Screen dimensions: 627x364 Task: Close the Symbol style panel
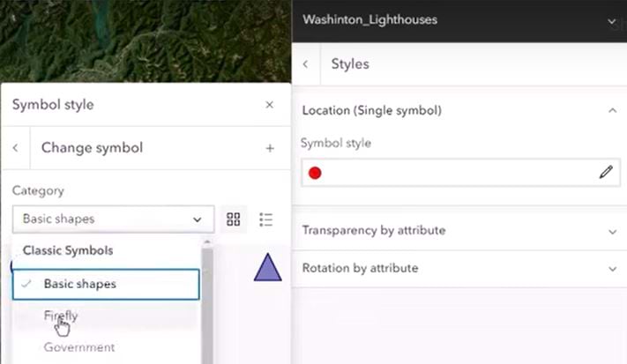tap(269, 105)
